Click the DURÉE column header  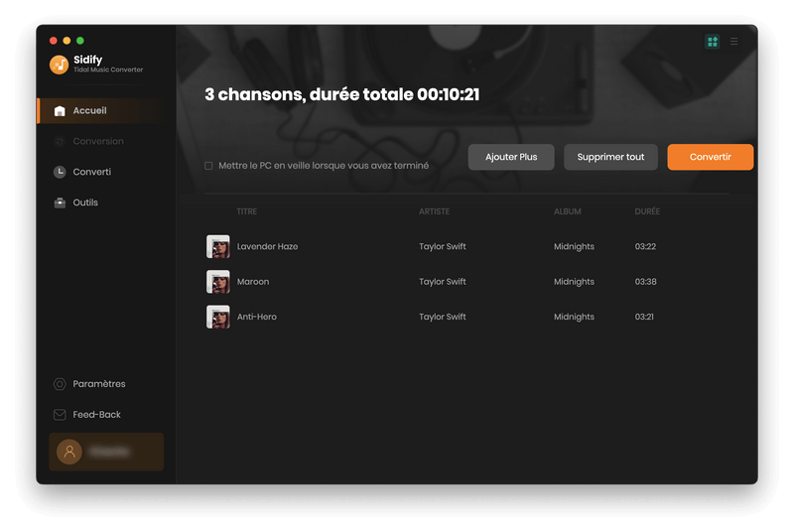[x=646, y=211]
